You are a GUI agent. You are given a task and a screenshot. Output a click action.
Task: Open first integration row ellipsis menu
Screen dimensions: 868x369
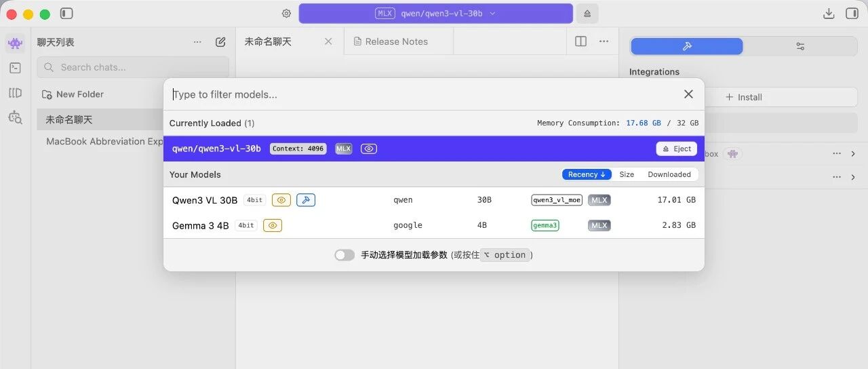pos(837,154)
